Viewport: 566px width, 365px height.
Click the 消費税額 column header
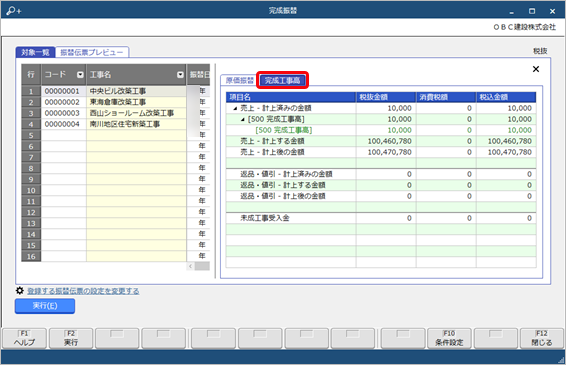click(x=446, y=97)
